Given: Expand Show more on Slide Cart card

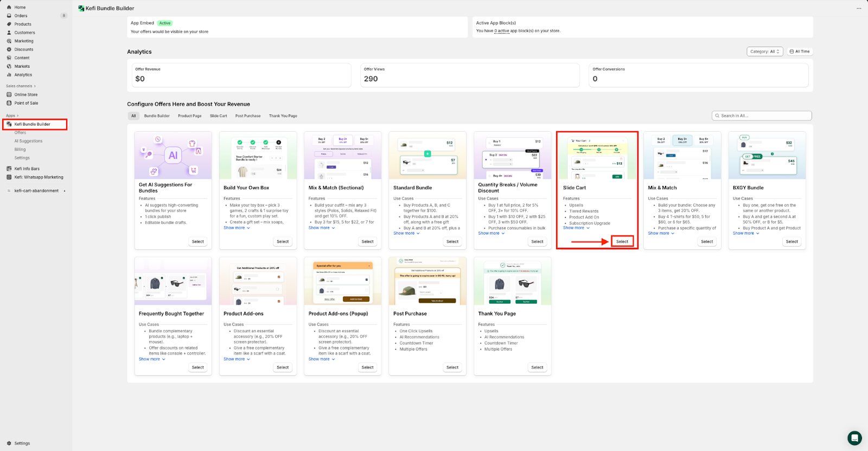Looking at the screenshot, I should (x=576, y=228).
